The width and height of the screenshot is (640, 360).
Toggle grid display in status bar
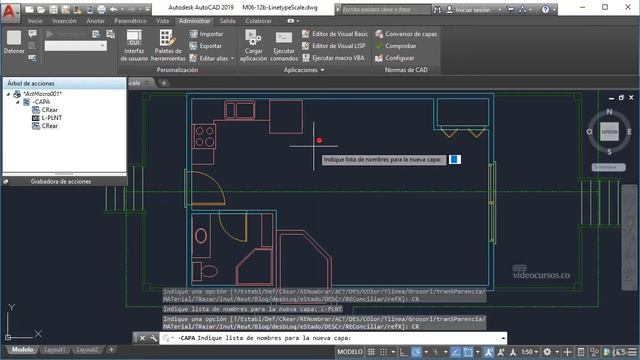(x=371, y=352)
